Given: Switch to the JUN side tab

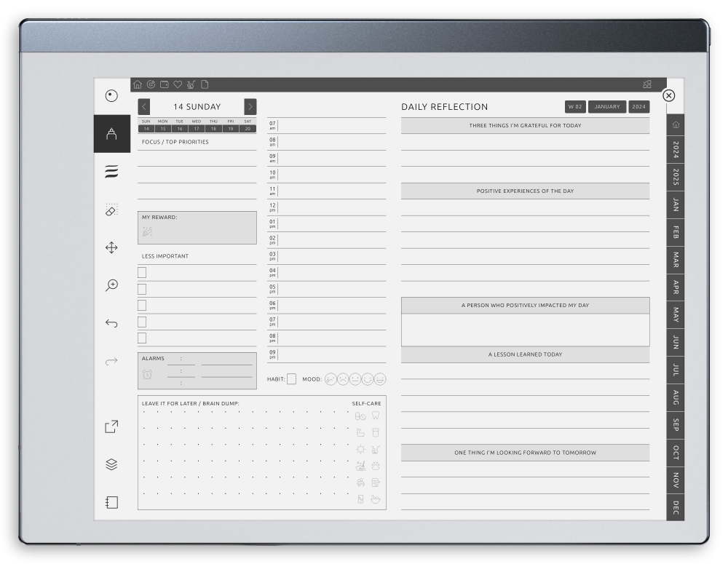Looking at the screenshot, I should tap(676, 343).
